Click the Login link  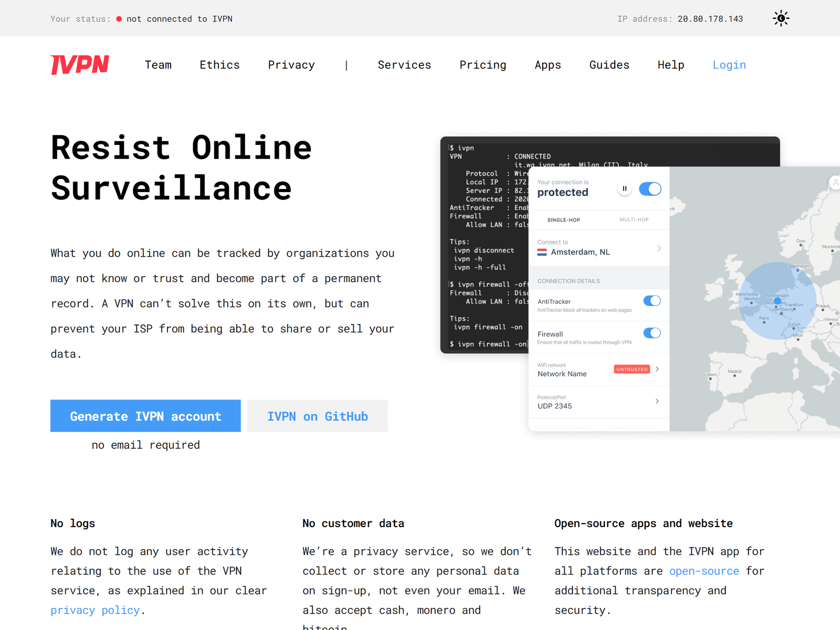point(729,65)
